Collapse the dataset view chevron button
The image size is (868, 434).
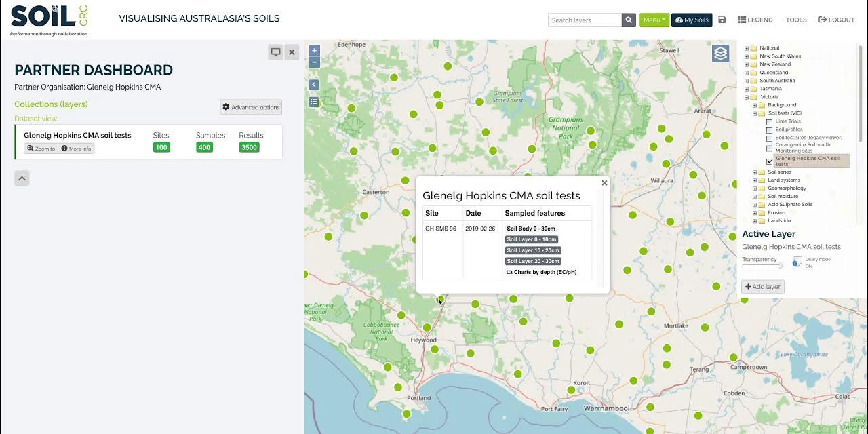click(x=22, y=178)
